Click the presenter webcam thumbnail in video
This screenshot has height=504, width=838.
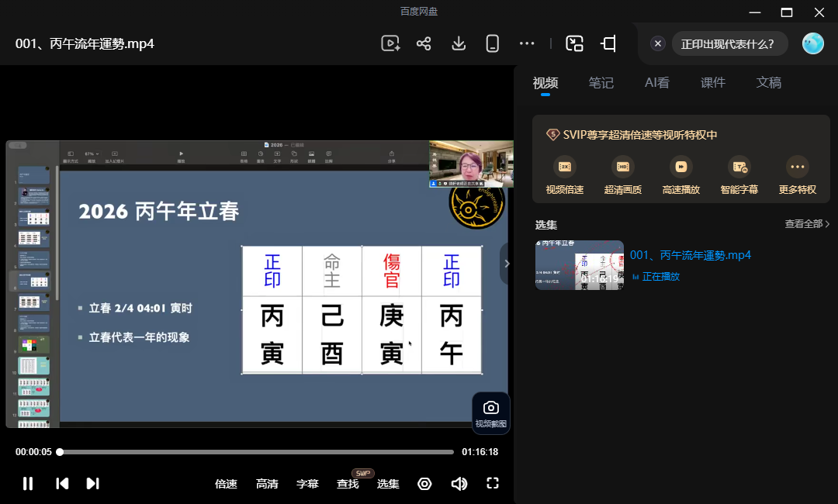coord(471,164)
